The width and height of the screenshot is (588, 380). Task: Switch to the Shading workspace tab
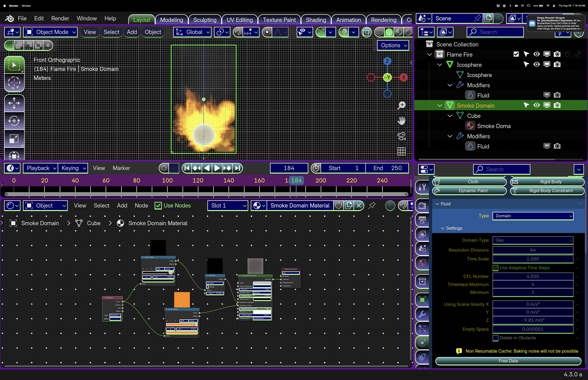click(316, 20)
